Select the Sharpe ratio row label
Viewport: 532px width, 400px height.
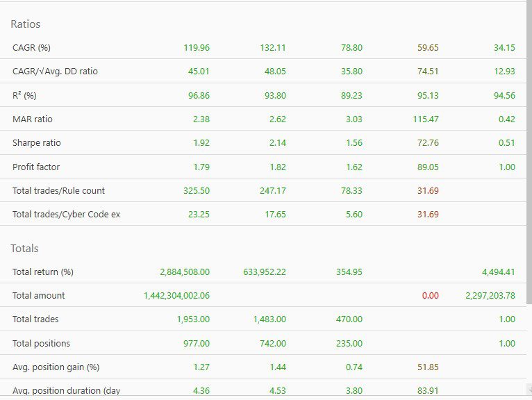(x=37, y=143)
